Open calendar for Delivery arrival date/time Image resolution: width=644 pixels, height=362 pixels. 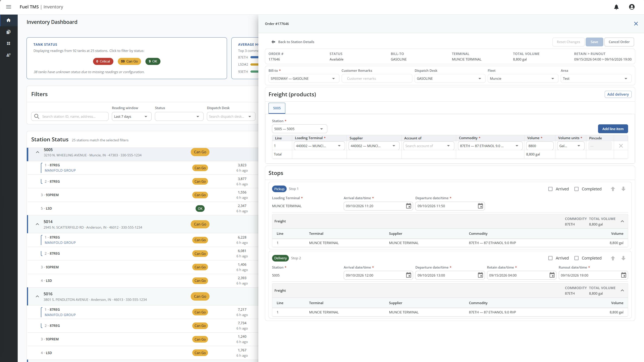coord(408,275)
